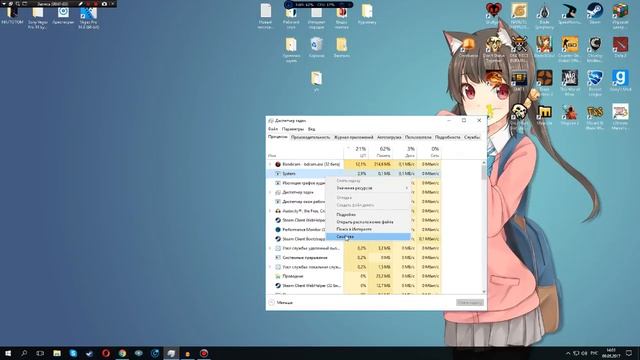Open Steam shortcut on the desktop
640x360 pixels.
click(595, 14)
